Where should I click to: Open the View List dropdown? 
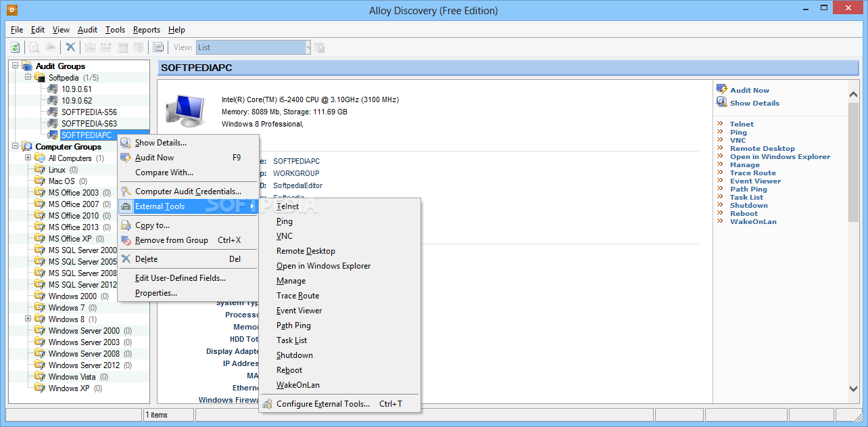[308, 47]
